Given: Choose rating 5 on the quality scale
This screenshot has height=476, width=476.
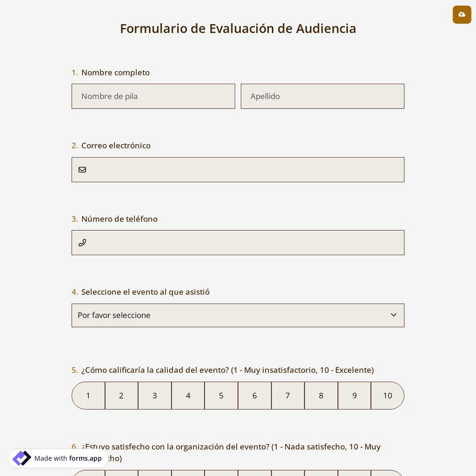Looking at the screenshot, I should [x=221, y=396].
